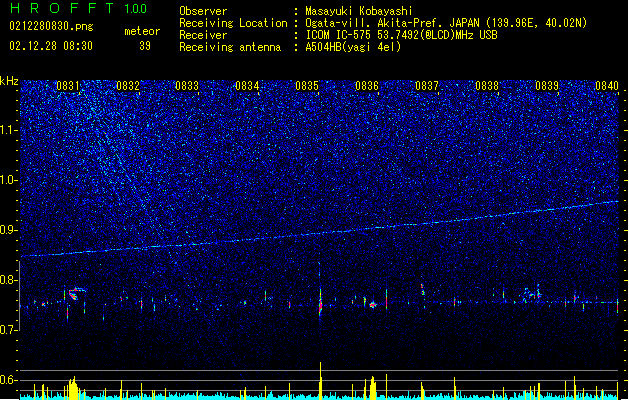Screen dimensions: 629x400
Task: Click the meteor label
Action: click(x=142, y=31)
